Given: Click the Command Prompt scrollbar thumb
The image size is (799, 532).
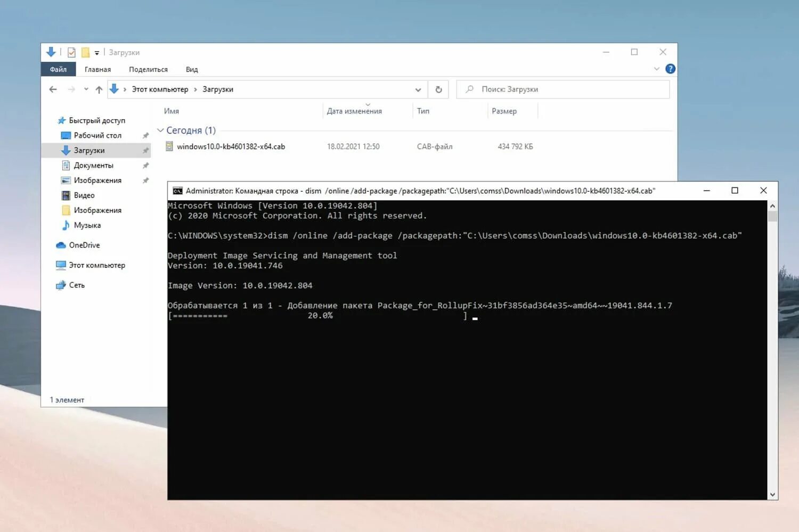Looking at the screenshot, I should tap(772, 216).
